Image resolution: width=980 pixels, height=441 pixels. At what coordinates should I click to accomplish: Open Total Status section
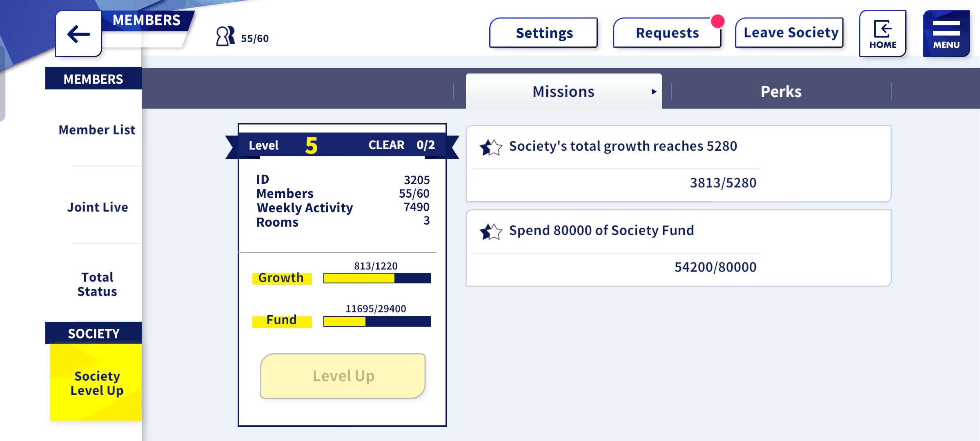97,284
